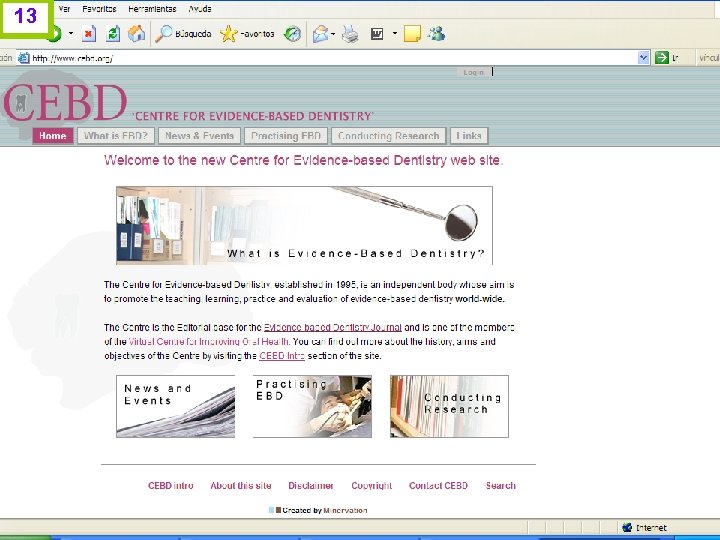Open Contact CEBD footer link

point(439,485)
